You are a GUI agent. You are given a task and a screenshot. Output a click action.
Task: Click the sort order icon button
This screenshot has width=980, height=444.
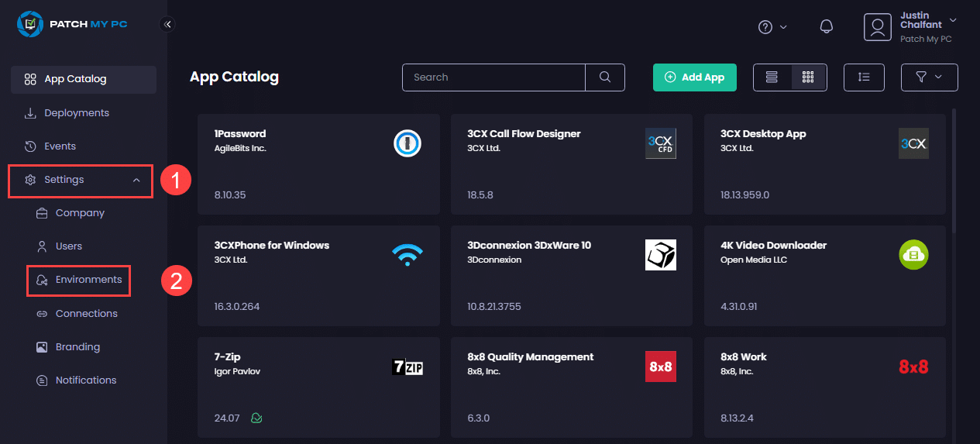click(864, 77)
